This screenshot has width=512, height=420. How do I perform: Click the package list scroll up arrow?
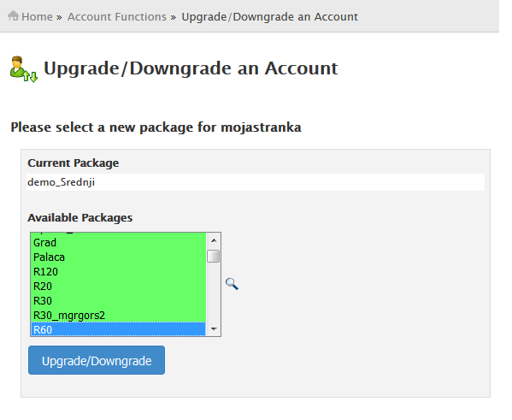click(214, 240)
